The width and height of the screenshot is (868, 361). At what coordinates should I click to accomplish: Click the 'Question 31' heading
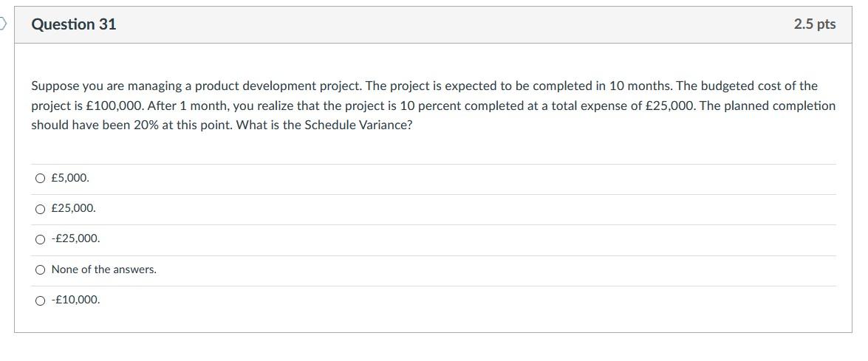tap(74, 24)
